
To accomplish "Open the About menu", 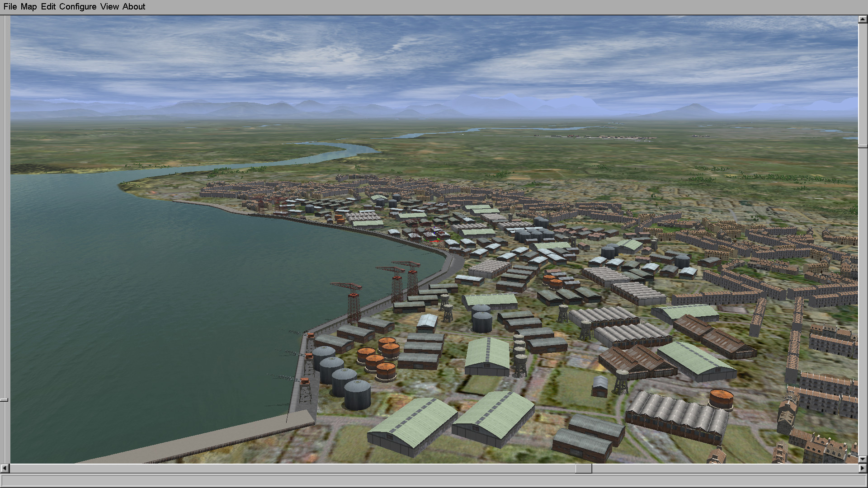I will pos(134,7).
